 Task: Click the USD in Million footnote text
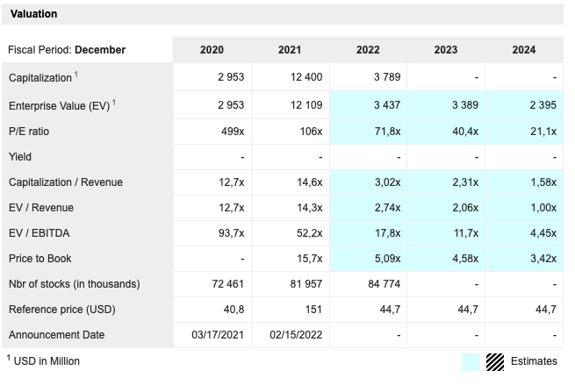pos(47,361)
